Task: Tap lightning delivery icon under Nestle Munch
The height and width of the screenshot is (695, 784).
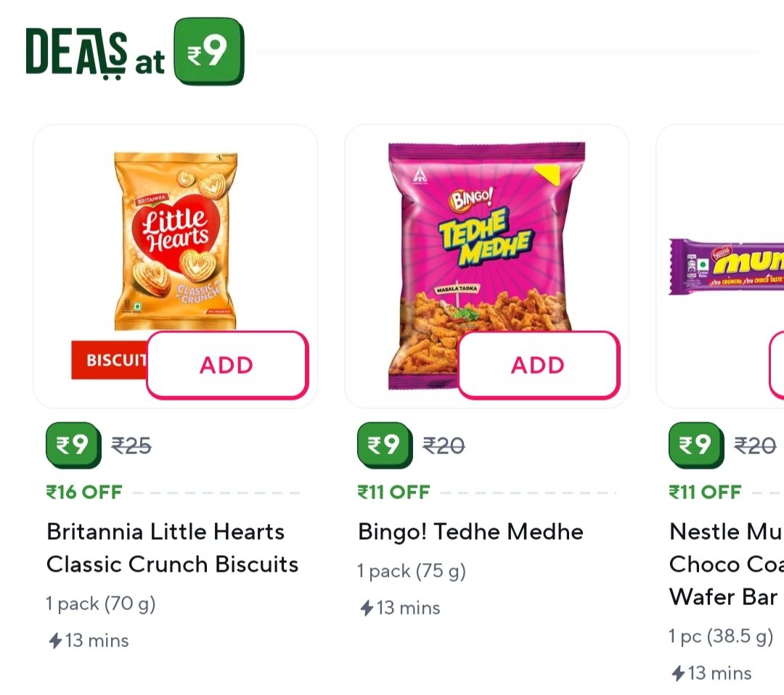Action: click(x=678, y=673)
